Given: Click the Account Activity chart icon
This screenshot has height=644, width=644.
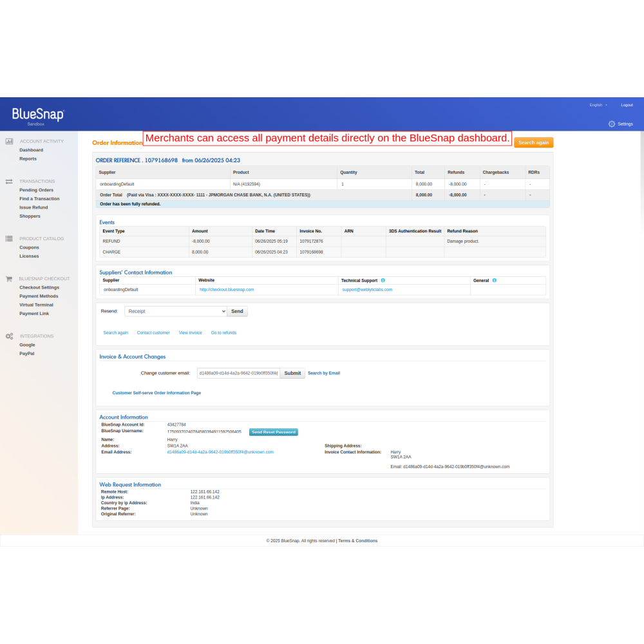Looking at the screenshot, I should click(x=10, y=141).
